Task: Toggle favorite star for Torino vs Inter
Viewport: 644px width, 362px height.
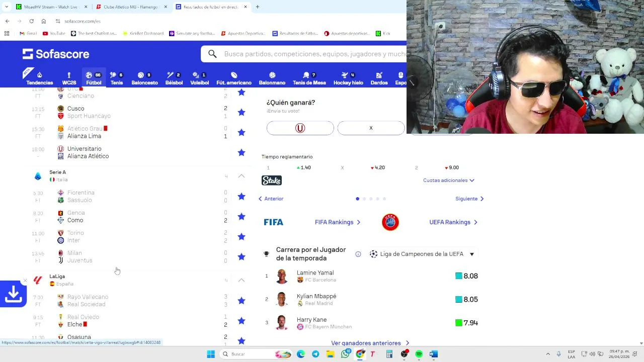Action: coord(242,236)
